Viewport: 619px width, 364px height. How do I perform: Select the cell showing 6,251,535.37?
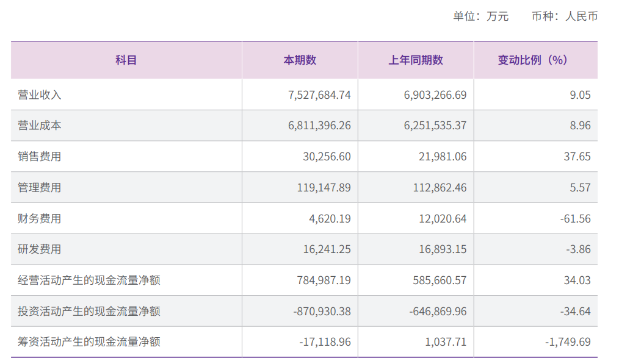435,126
